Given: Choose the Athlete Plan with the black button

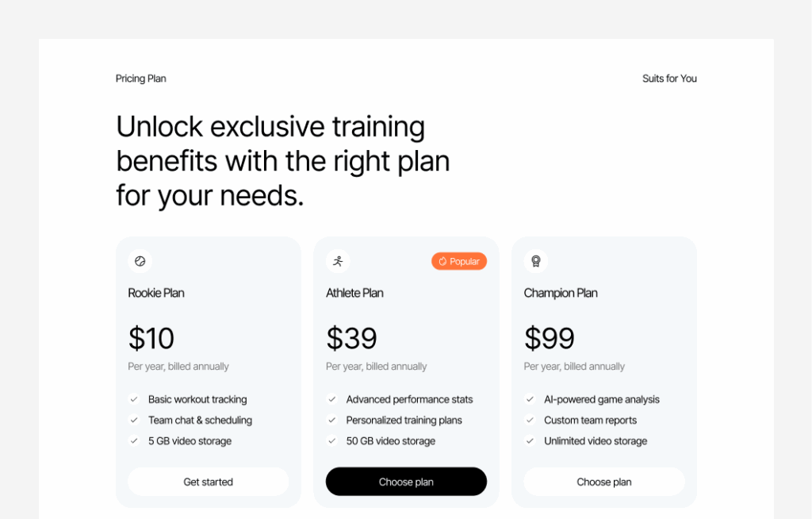Looking at the screenshot, I should [406, 481].
